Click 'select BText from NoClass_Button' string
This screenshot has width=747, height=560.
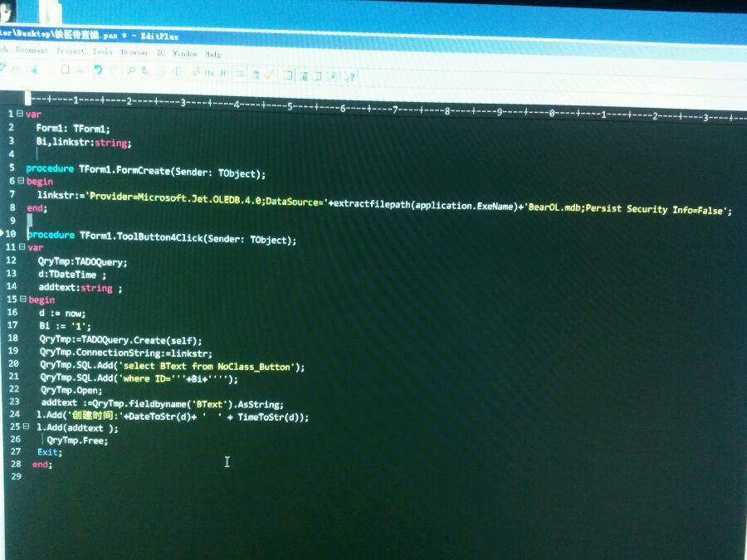207,366
